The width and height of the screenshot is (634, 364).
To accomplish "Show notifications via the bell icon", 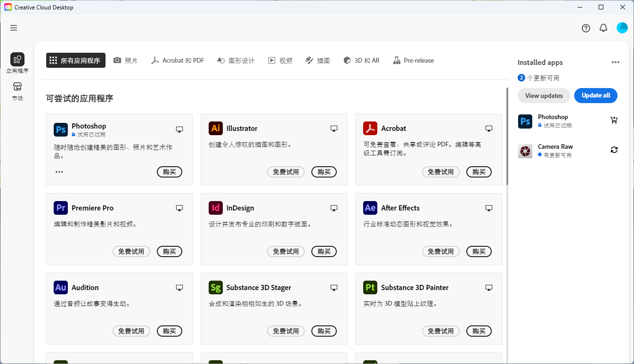I will pyautogui.click(x=603, y=28).
